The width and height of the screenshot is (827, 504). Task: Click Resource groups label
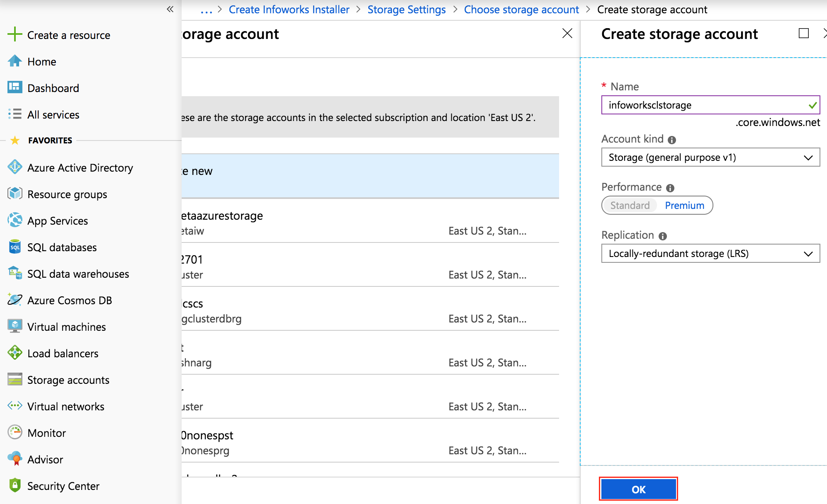point(67,194)
